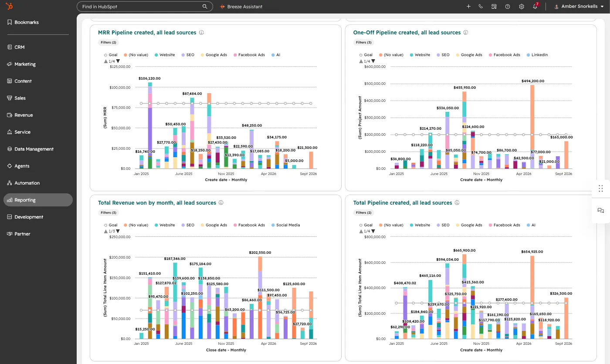The width and height of the screenshot is (610, 364).
Task: Open the settings gear icon
Action: coord(522,7)
